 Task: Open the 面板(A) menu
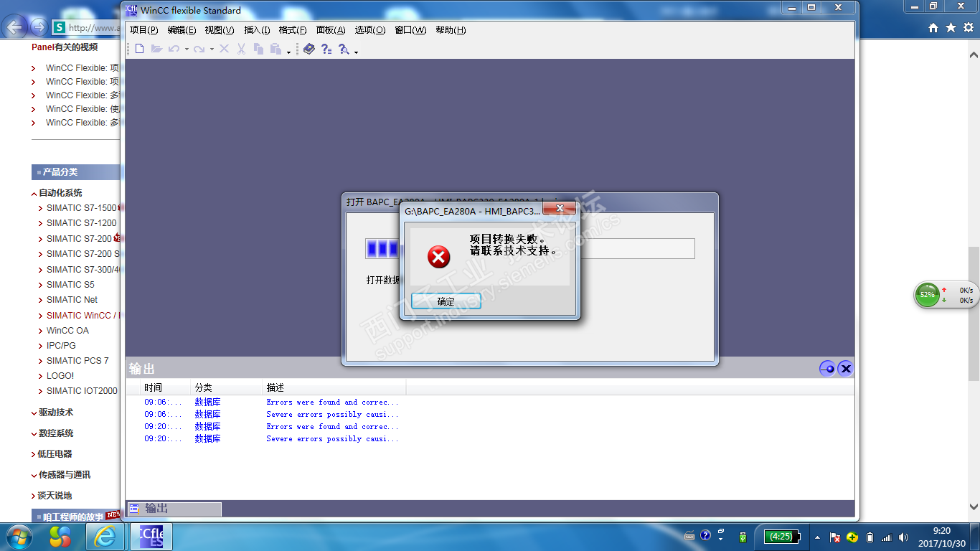click(331, 30)
